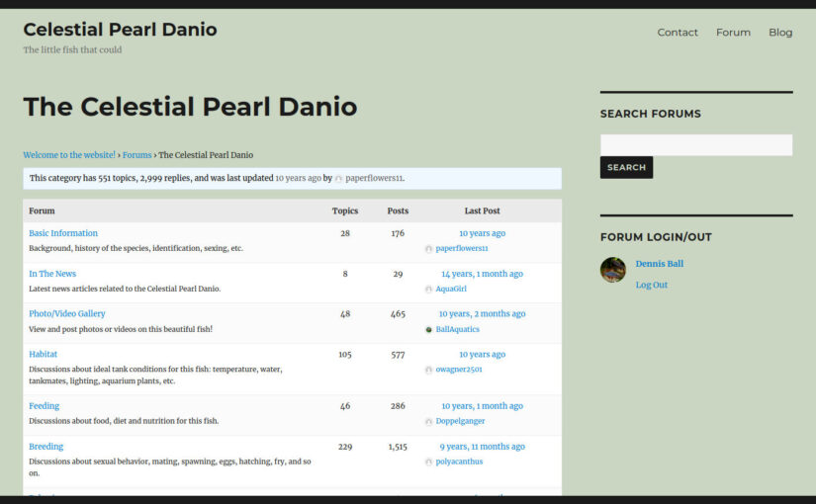Click the Last Post column header
Screen dimensions: 816x504
pyautogui.click(x=482, y=210)
